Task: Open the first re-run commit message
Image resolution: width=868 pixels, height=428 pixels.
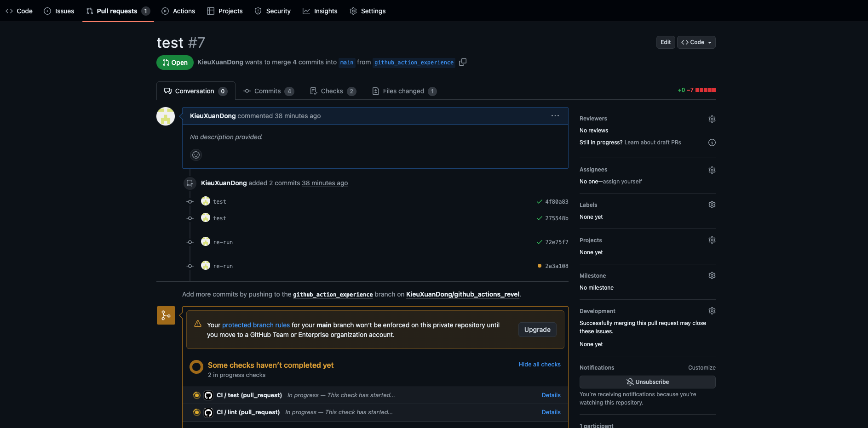Action: coord(223,242)
